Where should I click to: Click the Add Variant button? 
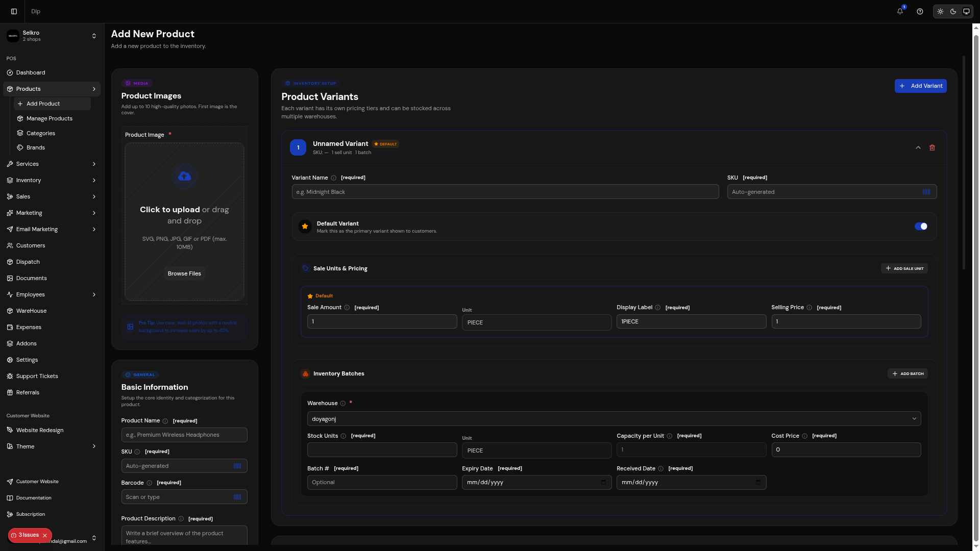[920, 86]
